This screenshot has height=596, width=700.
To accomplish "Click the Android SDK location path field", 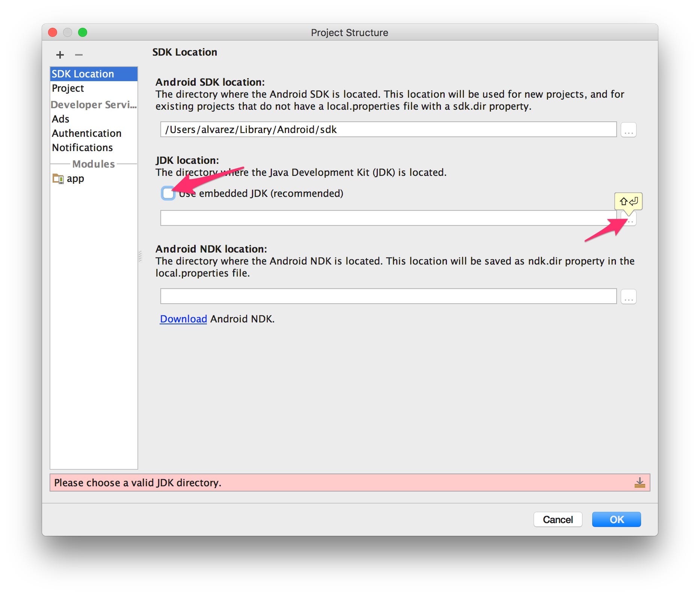I will tap(387, 130).
